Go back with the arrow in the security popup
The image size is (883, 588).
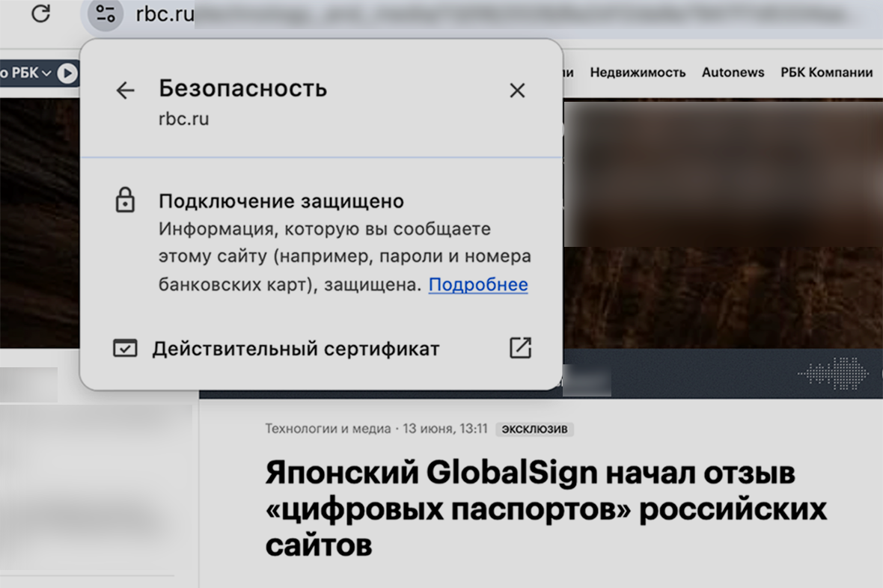pyautogui.click(x=125, y=90)
